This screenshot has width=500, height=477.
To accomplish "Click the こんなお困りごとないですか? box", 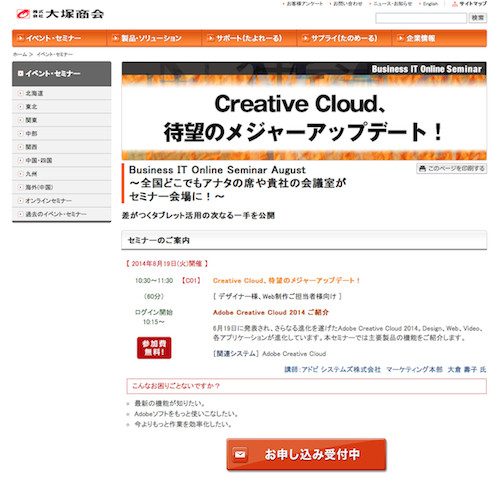I will (306, 386).
